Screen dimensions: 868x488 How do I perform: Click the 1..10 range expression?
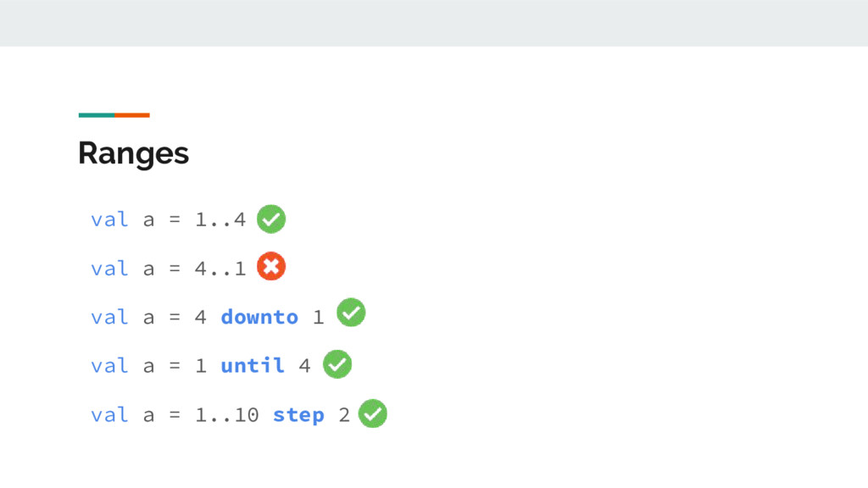coord(227,414)
